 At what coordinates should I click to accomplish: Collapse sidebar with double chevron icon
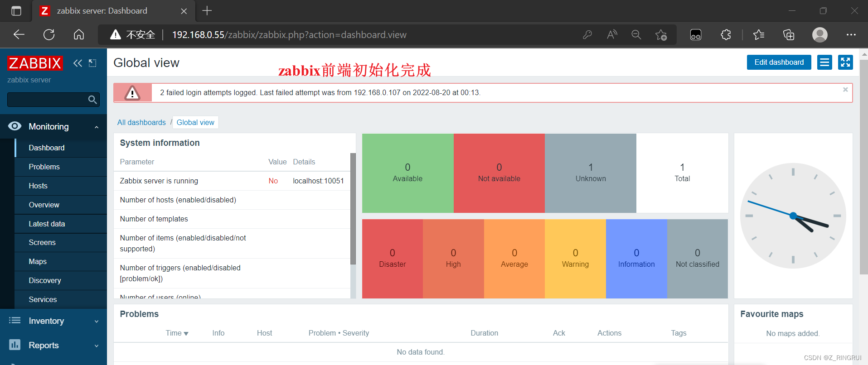pyautogui.click(x=78, y=63)
